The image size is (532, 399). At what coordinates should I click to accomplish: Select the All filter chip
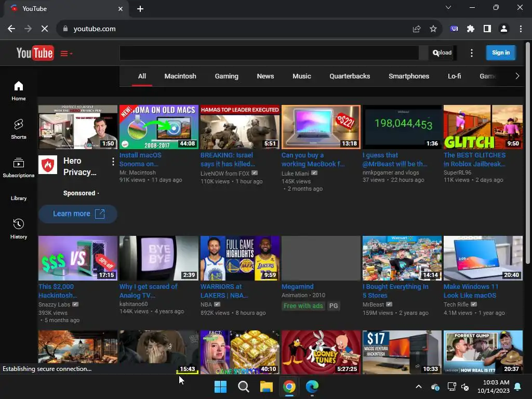pyautogui.click(x=142, y=76)
